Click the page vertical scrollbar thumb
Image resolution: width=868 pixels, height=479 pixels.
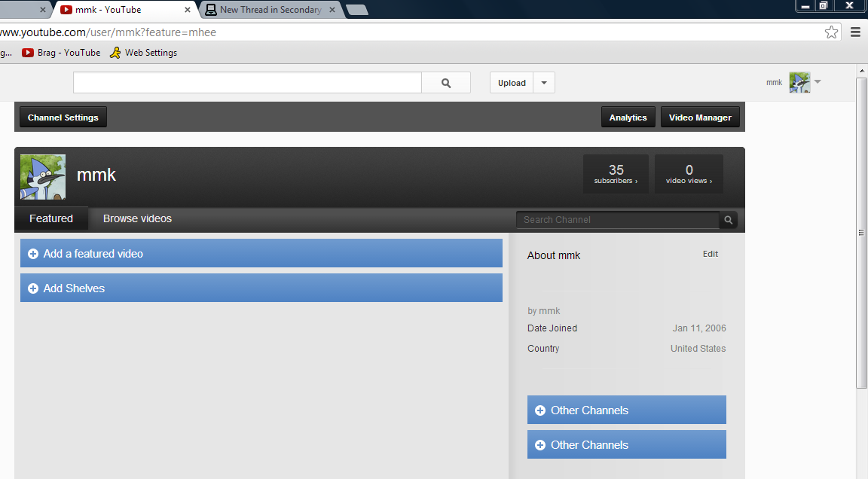861,232
